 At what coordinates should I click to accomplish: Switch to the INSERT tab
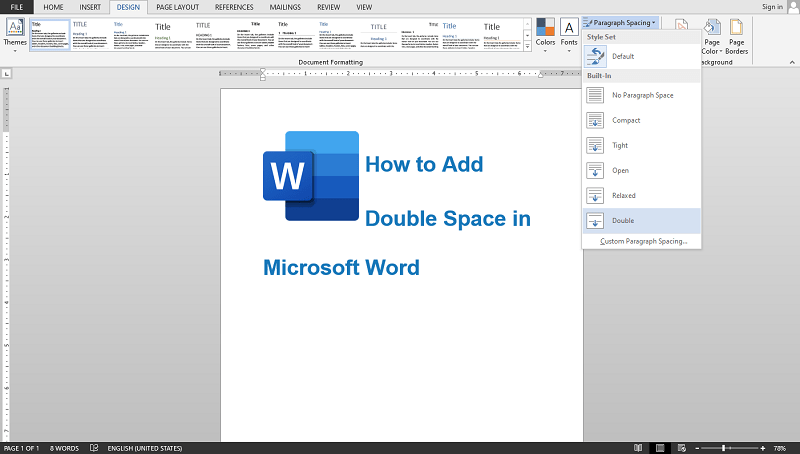click(x=89, y=6)
